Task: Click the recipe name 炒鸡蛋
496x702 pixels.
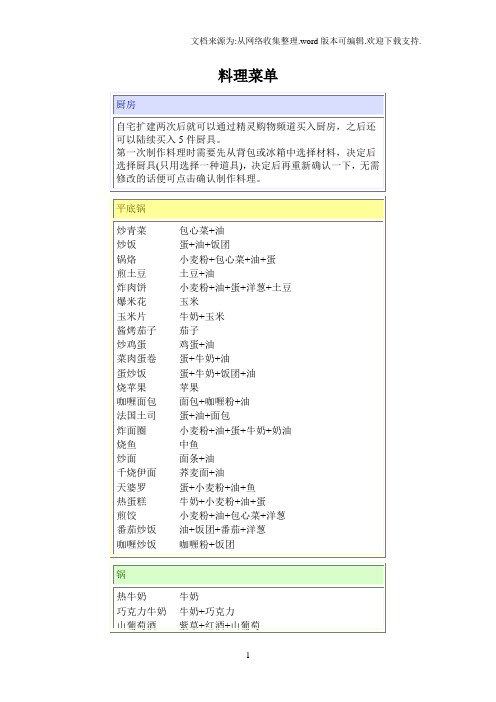Action: [x=132, y=345]
